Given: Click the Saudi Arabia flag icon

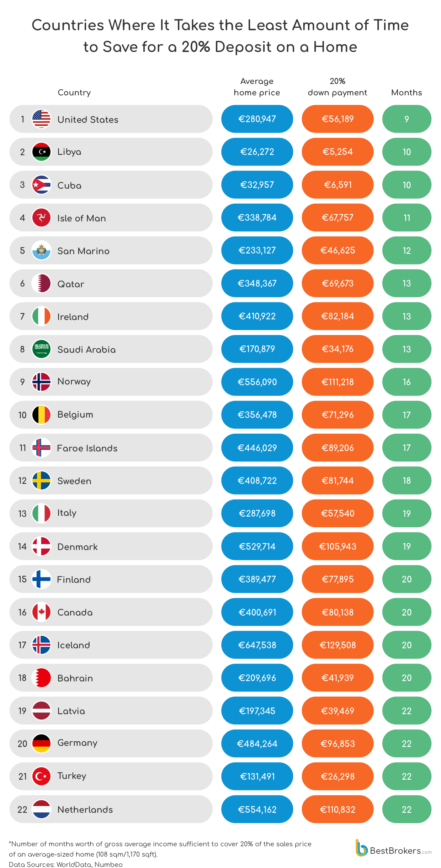Looking at the screenshot, I should (41, 349).
